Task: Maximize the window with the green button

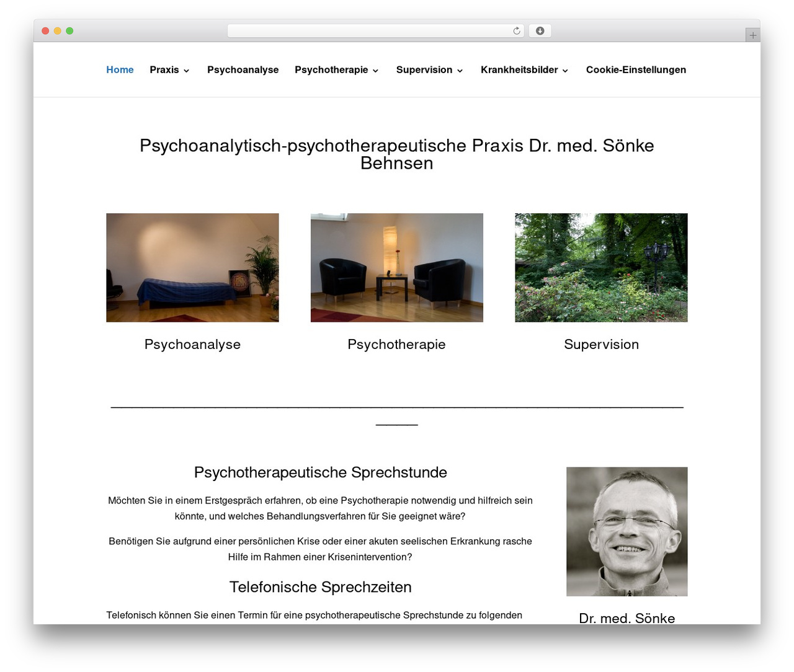Action: [x=69, y=31]
